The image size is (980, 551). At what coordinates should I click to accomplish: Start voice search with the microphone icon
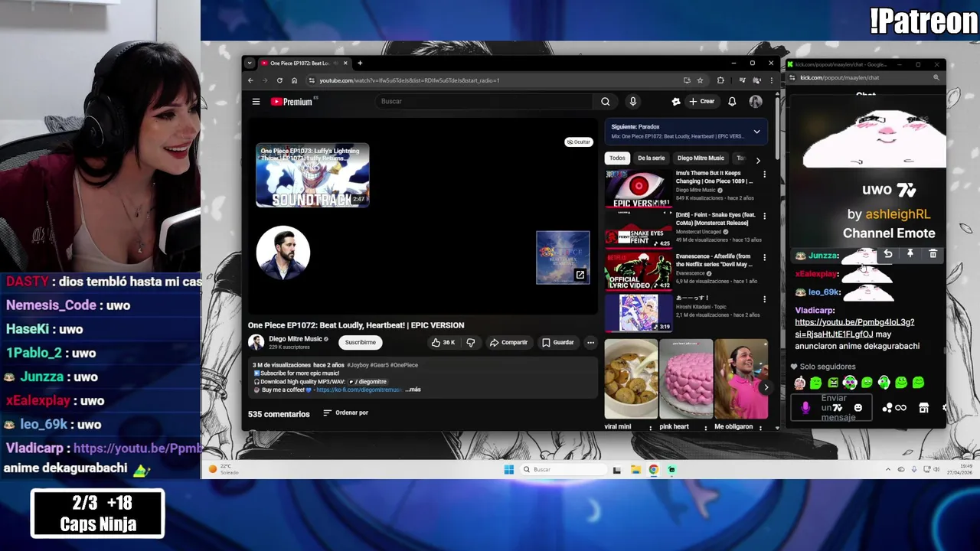point(632,101)
